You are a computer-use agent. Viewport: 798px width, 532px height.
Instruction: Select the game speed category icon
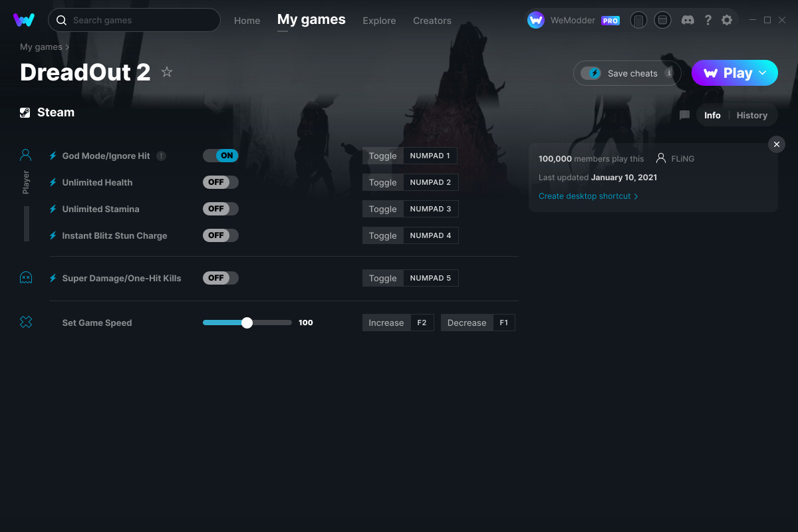(26, 323)
